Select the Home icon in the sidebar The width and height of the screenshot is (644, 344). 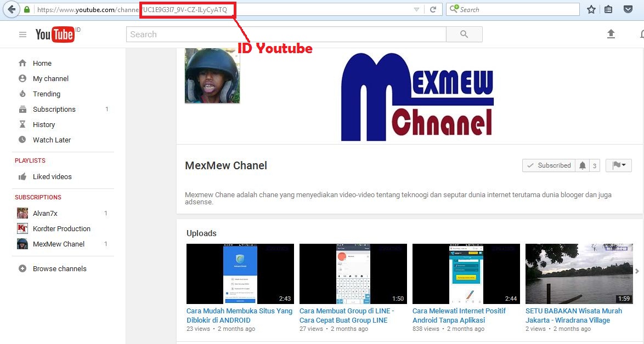click(21, 63)
